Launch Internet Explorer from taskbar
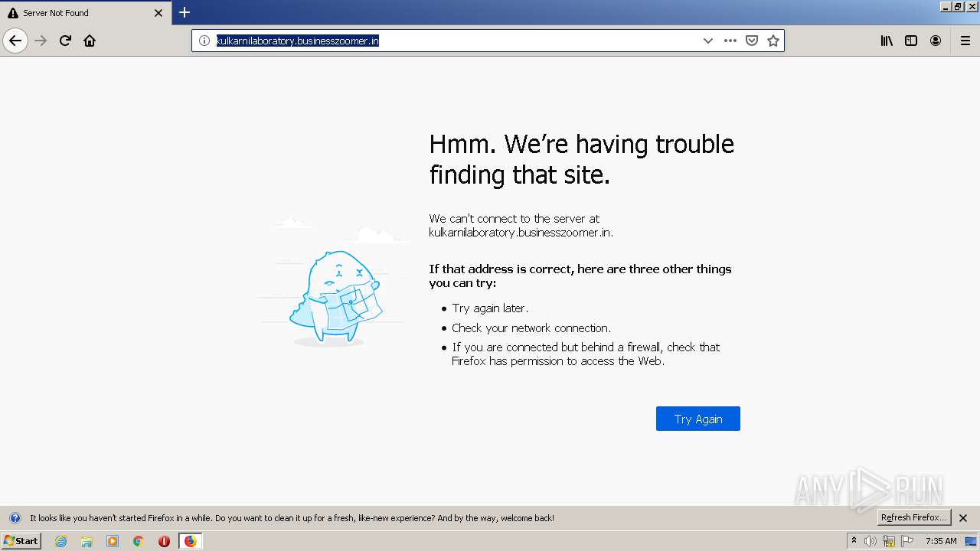 pos(60,541)
